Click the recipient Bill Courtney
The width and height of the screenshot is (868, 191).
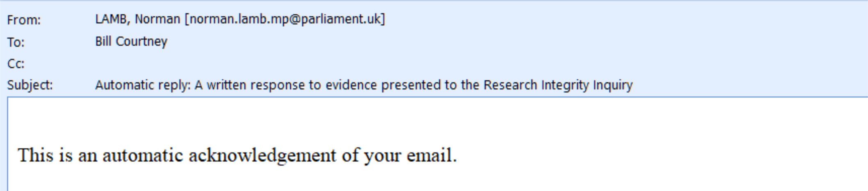(x=131, y=41)
